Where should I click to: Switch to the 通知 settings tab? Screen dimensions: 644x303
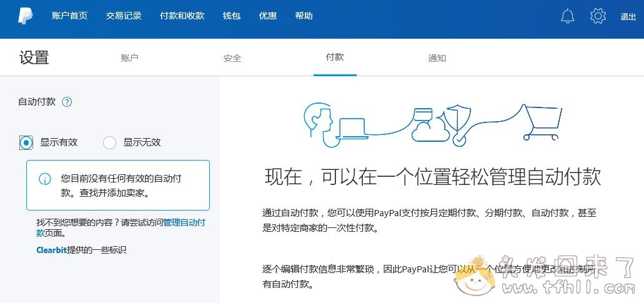[437, 58]
